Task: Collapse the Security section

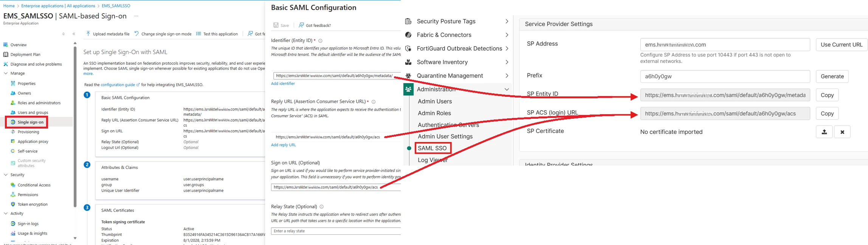Action: coord(6,175)
